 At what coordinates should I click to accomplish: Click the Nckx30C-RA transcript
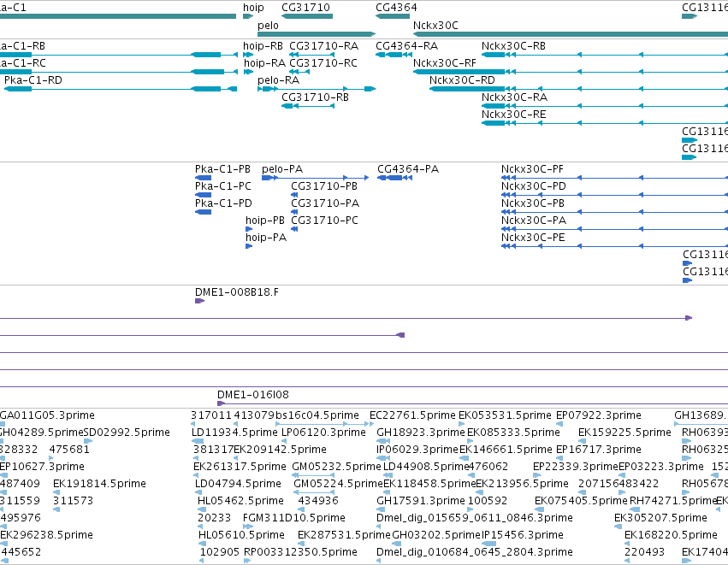pos(605,106)
